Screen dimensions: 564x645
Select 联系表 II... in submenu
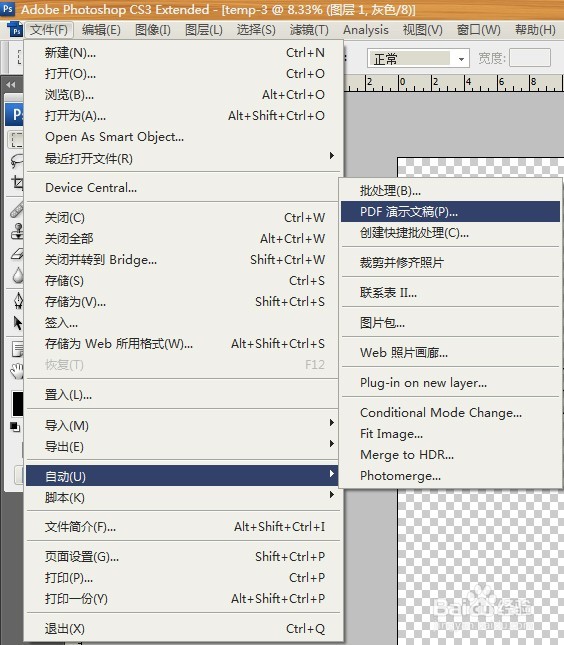pos(450,292)
